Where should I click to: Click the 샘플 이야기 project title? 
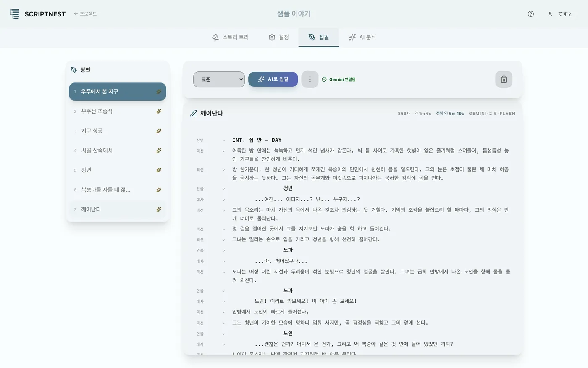coord(294,14)
